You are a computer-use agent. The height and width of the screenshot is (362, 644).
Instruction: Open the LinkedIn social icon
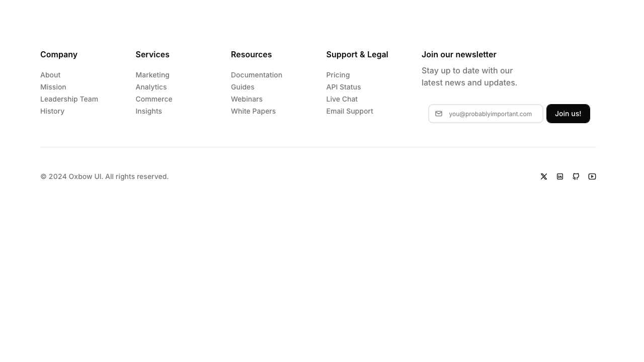[560, 176]
